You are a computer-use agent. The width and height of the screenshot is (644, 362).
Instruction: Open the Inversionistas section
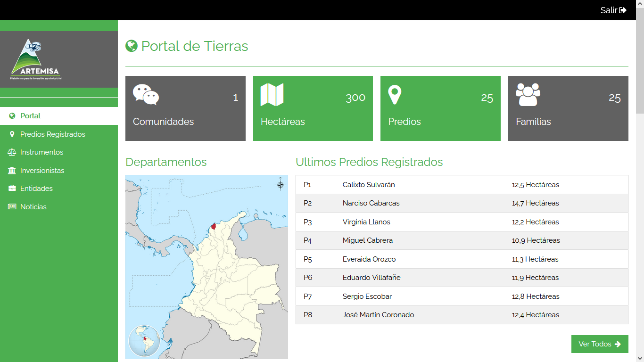click(x=59, y=171)
